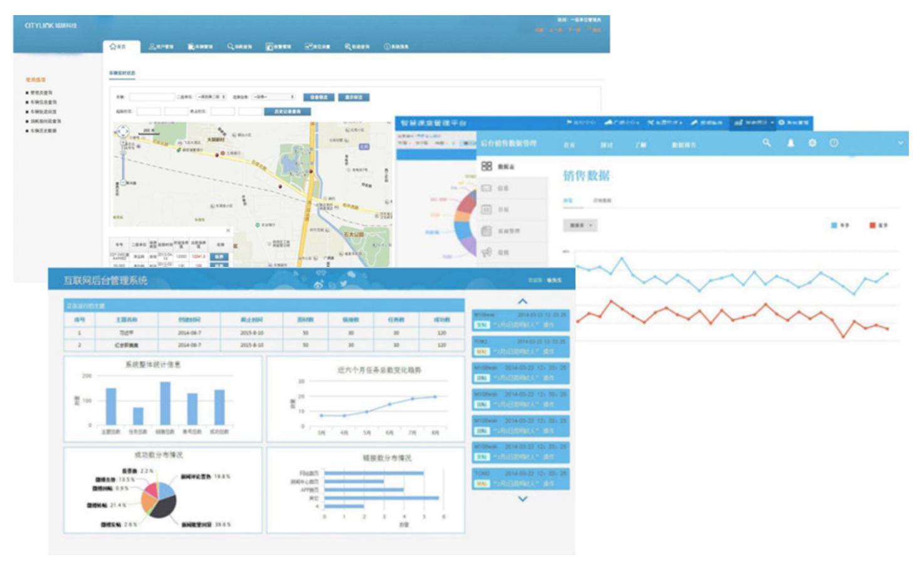Click the gear icon menu in classroom platform window
The width and height of the screenshot is (924, 579).
794,122
